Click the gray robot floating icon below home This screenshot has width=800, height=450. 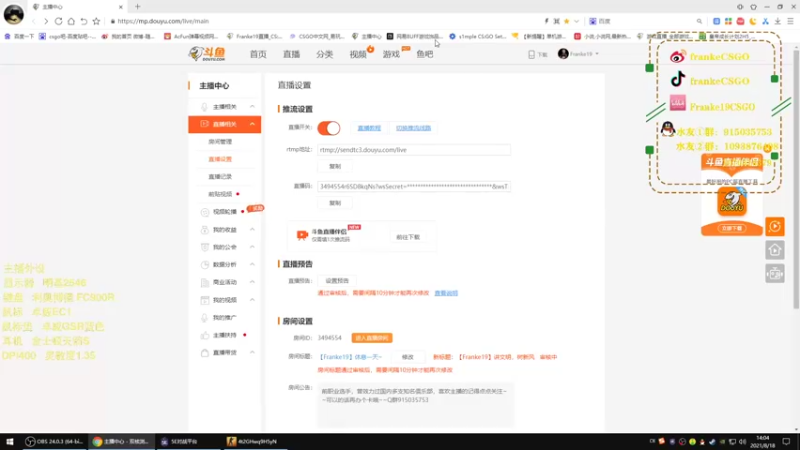click(x=774, y=274)
